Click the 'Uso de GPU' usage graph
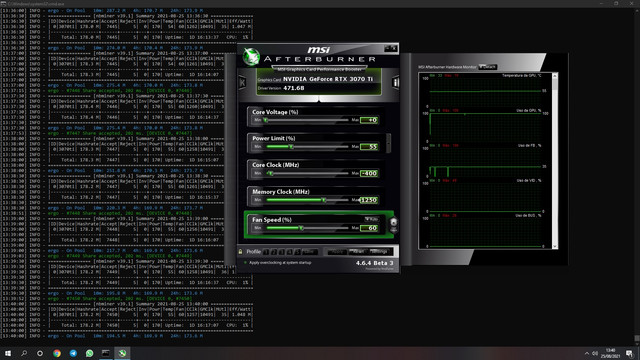Image resolution: width=640 pixels, height=360 pixels. [x=486, y=127]
